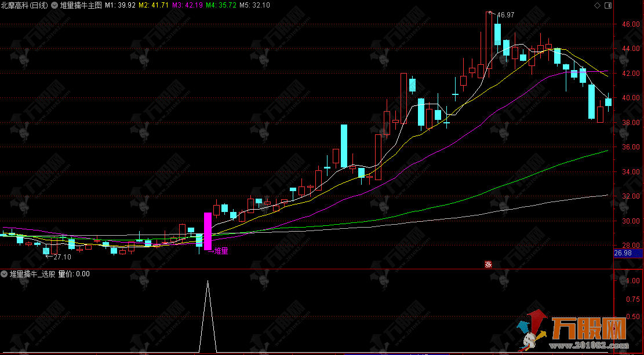Click the diamond icon at top right
The height and width of the screenshot is (355, 644).
click(x=597, y=5)
